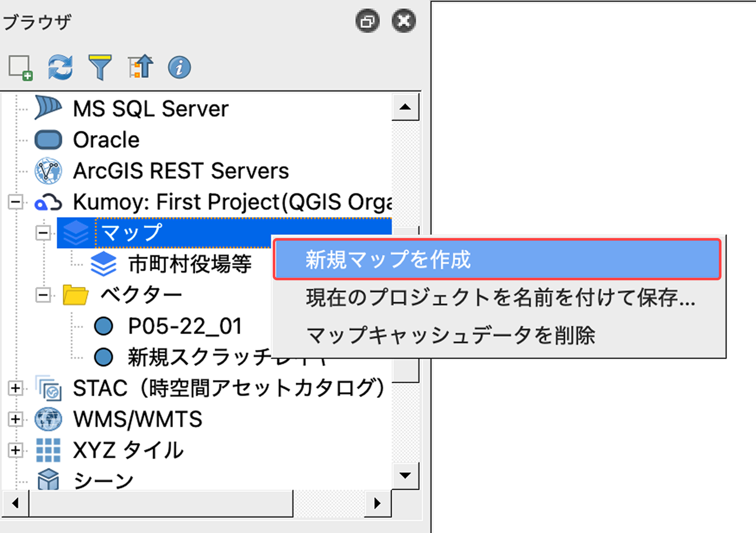The width and height of the screenshot is (756, 533).
Task: Click the ArcGIS REST Servers item
Action: point(180,171)
